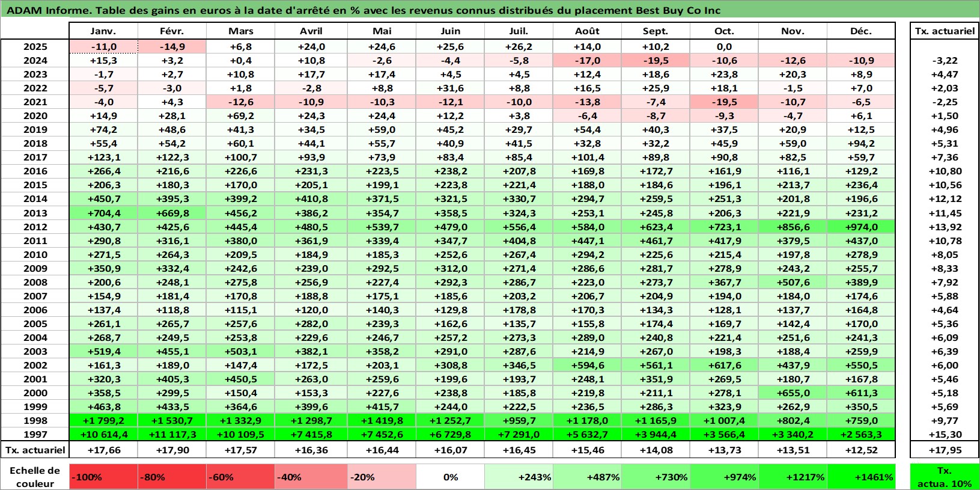Select the 'Janv.' column header
The height and width of the screenshot is (490, 980).
coord(103,31)
